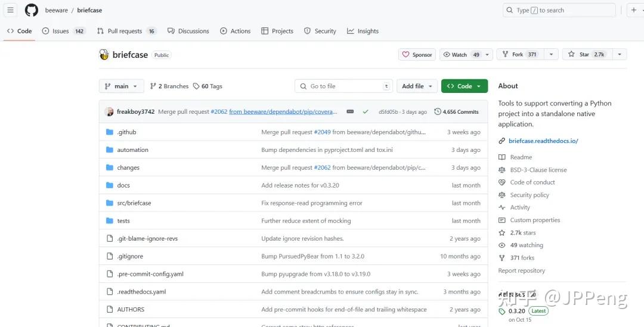Image resolution: width=644 pixels, height=327 pixels.
Task: View the 4,656 Commits history
Action: click(x=456, y=111)
